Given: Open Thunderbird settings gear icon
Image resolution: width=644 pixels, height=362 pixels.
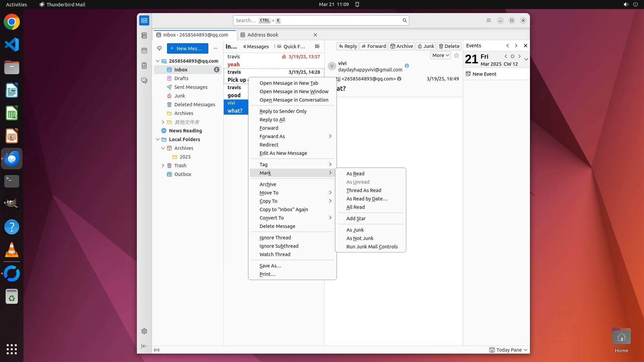Looking at the screenshot, I should (144, 331).
